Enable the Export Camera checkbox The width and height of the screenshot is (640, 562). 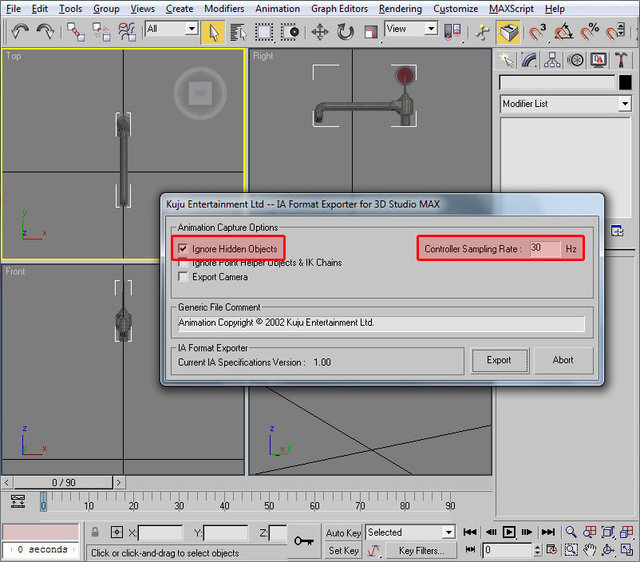pos(182,277)
